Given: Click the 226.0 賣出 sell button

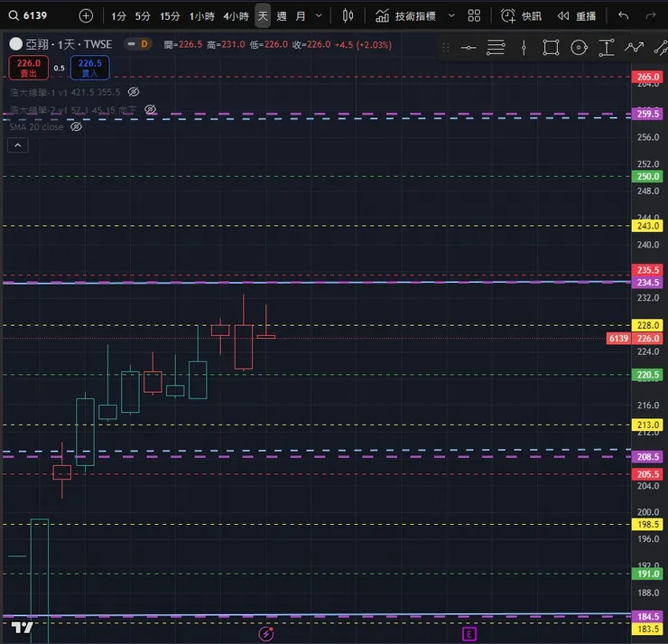Looking at the screenshot, I should tap(29, 68).
